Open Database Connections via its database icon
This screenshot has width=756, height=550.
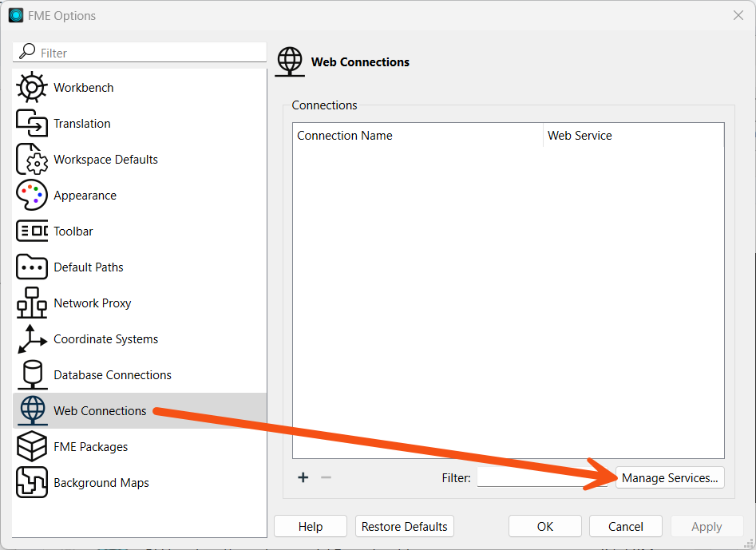pos(30,374)
